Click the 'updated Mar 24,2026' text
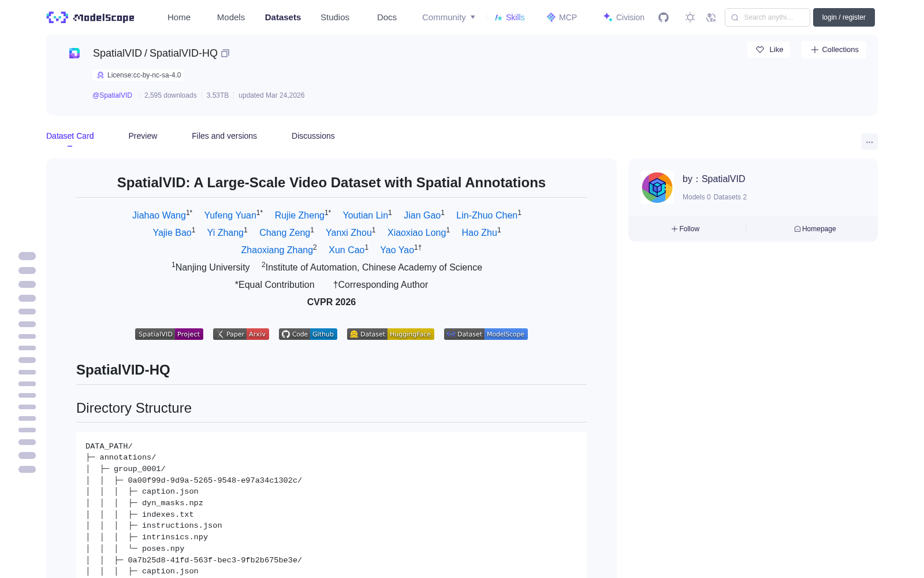 [x=271, y=95]
